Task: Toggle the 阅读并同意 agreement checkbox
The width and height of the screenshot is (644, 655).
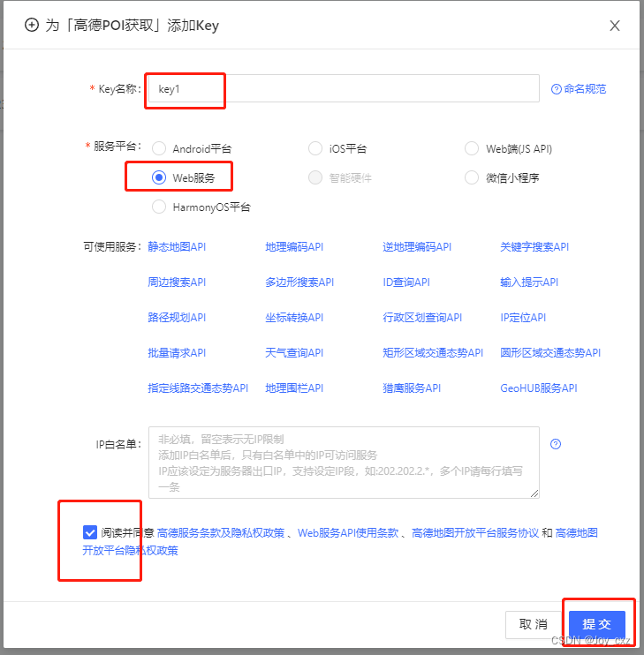Action: (90, 532)
